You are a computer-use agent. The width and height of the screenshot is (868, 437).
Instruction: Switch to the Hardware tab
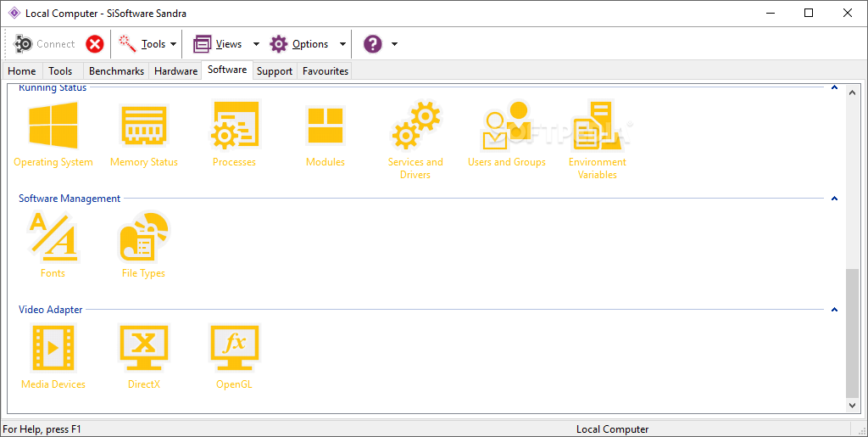pos(175,71)
